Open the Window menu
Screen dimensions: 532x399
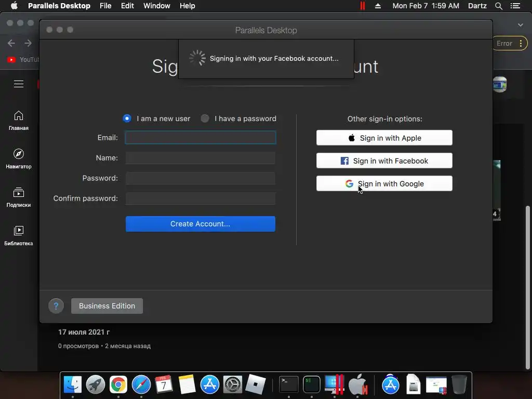(x=157, y=6)
